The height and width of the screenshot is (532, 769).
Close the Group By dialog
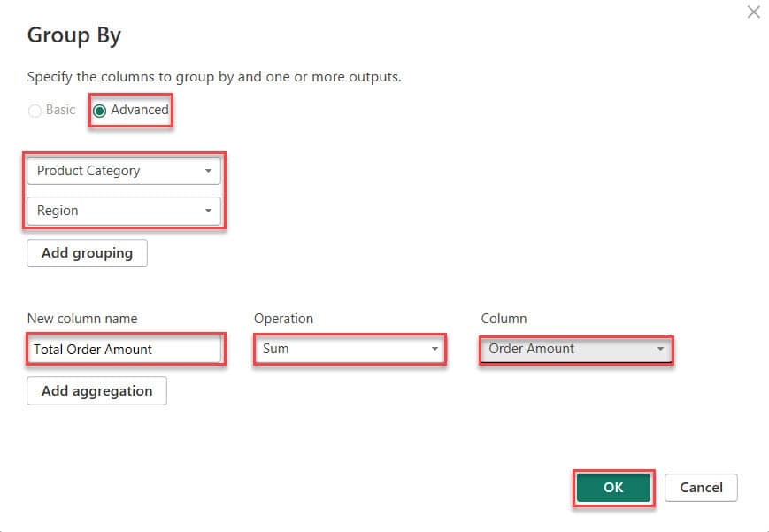[x=753, y=12]
